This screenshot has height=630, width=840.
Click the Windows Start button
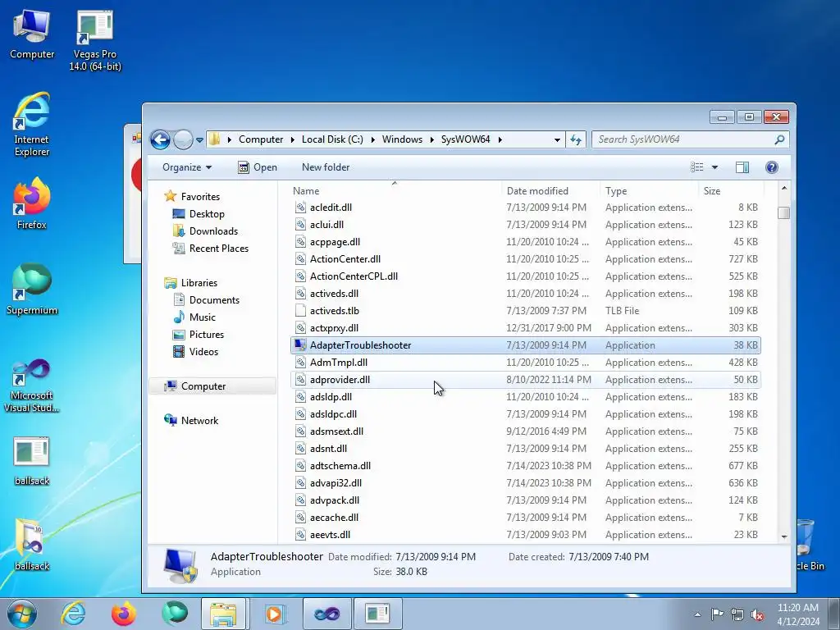click(x=22, y=614)
